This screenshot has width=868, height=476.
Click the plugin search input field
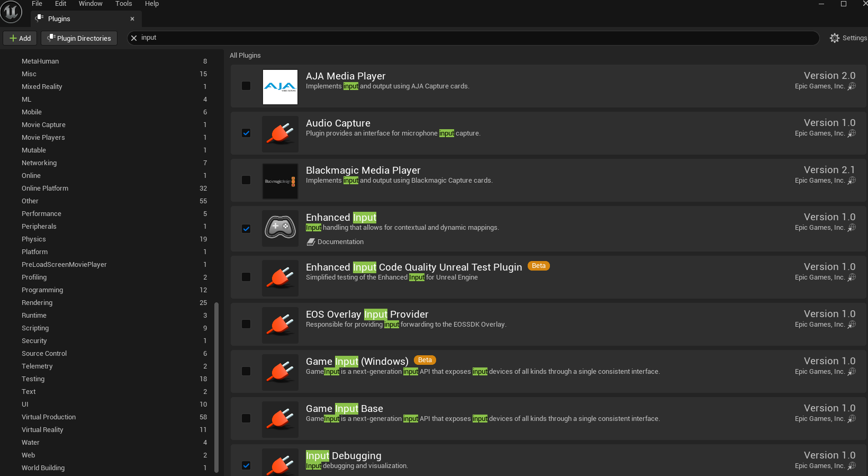pyautogui.click(x=473, y=38)
